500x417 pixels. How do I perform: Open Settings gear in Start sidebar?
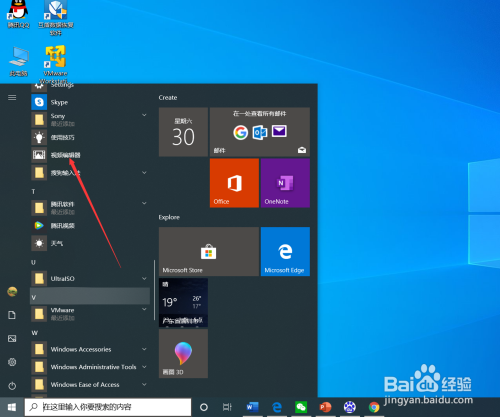tap(12, 362)
